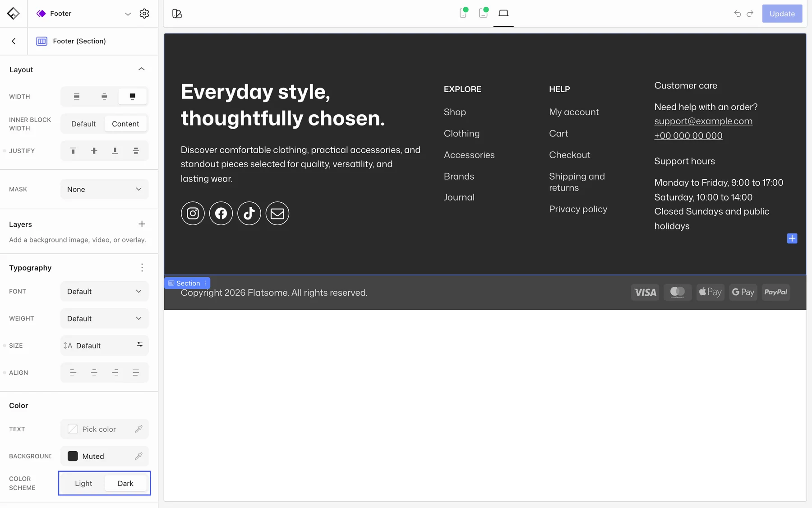The width and height of the screenshot is (812, 508).
Task: Add element with blue plus button
Action: (792, 238)
